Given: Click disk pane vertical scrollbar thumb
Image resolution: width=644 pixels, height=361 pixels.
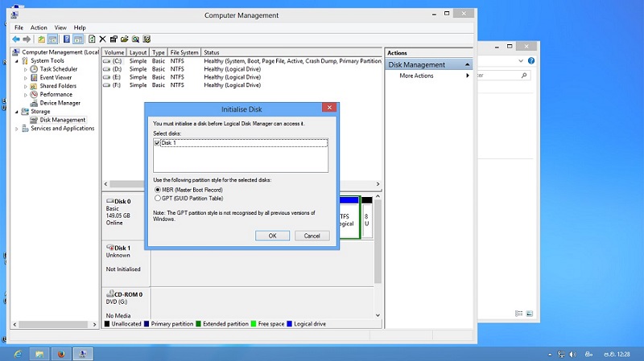Looking at the screenshot, I should click(378, 241).
